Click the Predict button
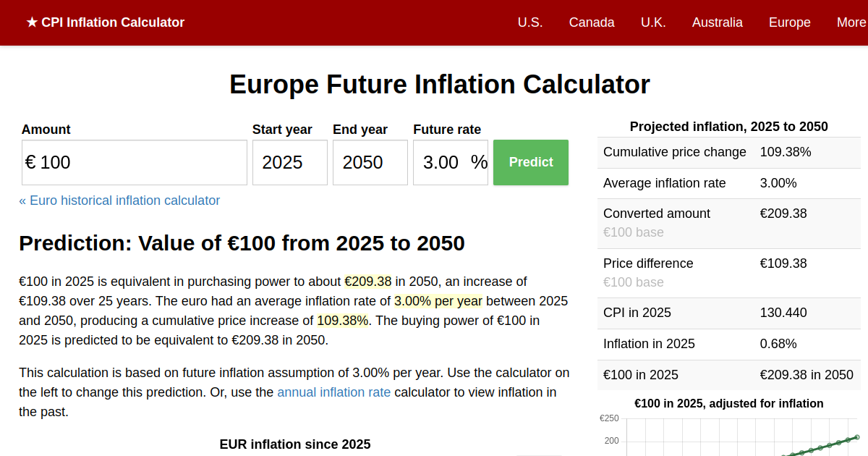This screenshot has height=456, width=868. (x=530, y=162)
